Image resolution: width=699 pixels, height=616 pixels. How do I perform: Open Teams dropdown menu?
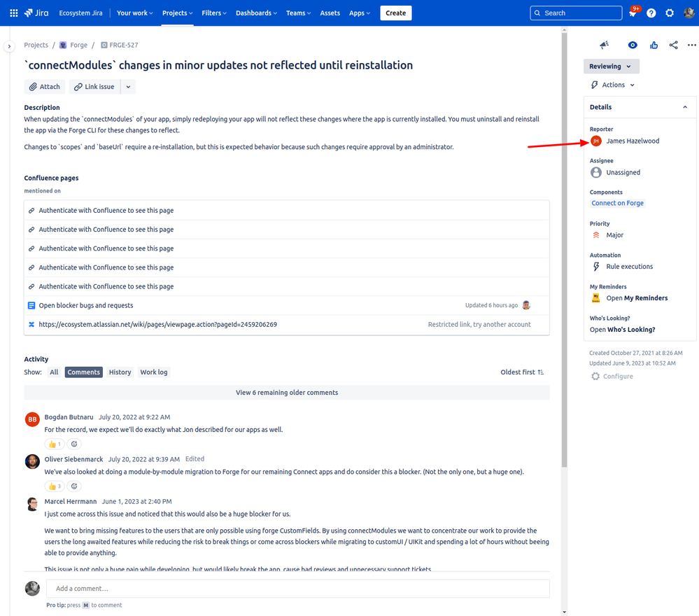click(298, 13)
